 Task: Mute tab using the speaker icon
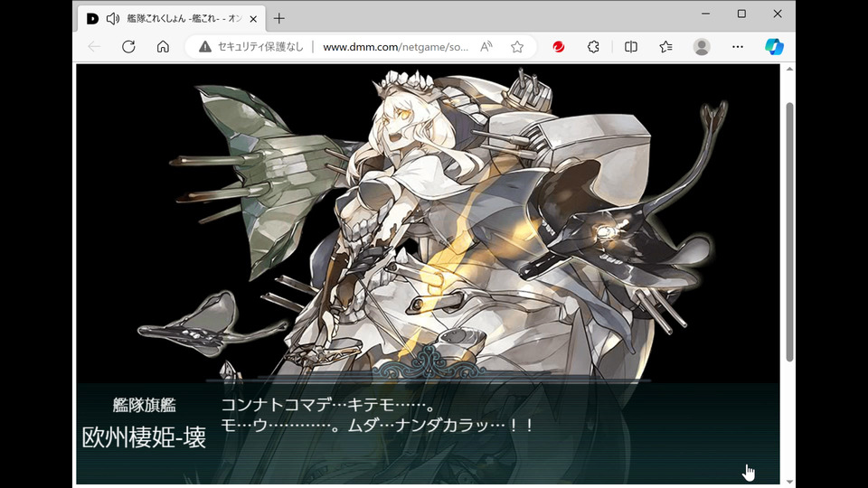pyautogui.click(x=113, y=19)
